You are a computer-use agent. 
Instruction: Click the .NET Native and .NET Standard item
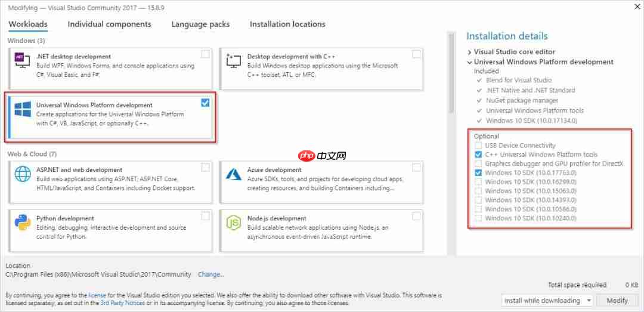tap(531, 90)
